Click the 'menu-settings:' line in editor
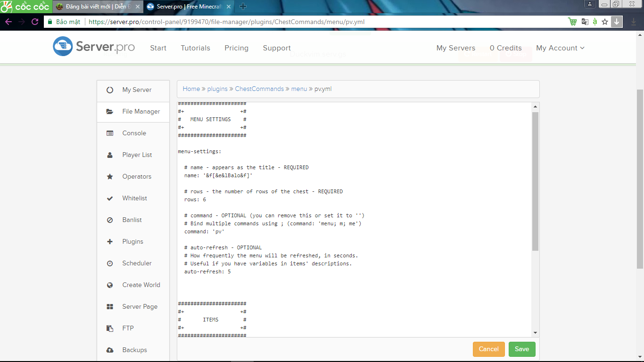644x362 pixels. tap(199, 151)
